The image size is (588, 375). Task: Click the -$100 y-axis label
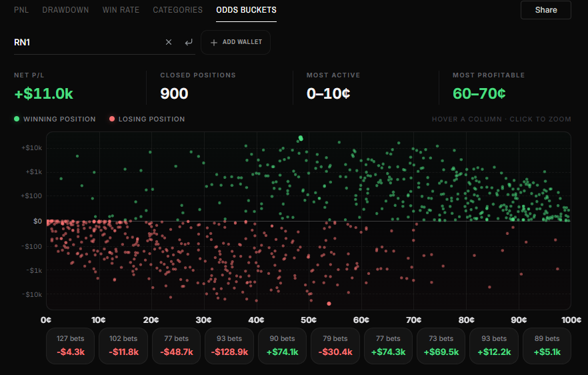click(x=31, y=247)
